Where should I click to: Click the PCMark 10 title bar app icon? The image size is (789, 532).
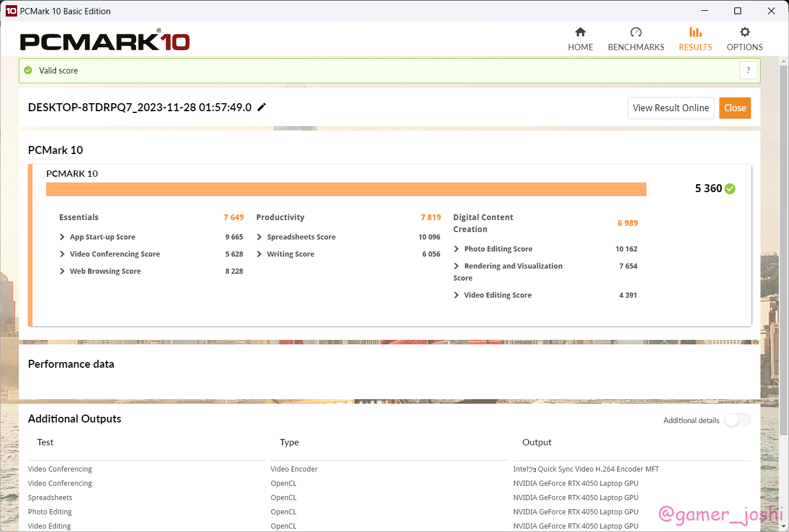click(11, 11)
